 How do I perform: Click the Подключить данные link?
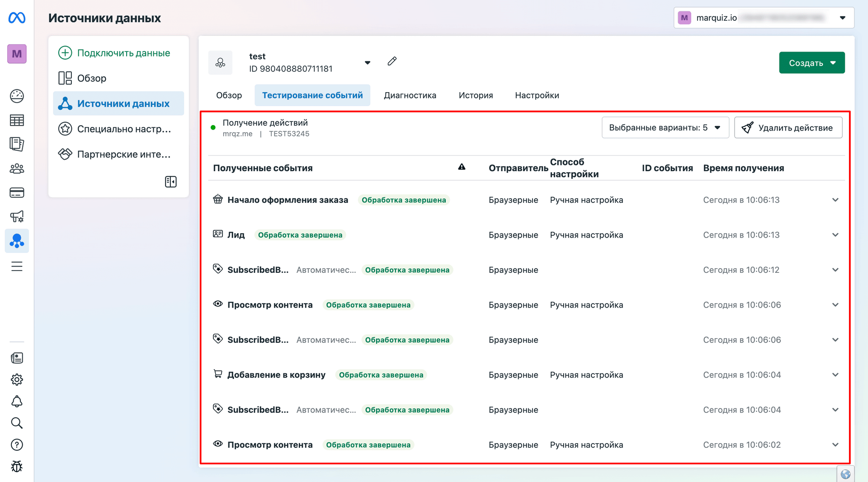pyautogui.click(x=114, y=53)
